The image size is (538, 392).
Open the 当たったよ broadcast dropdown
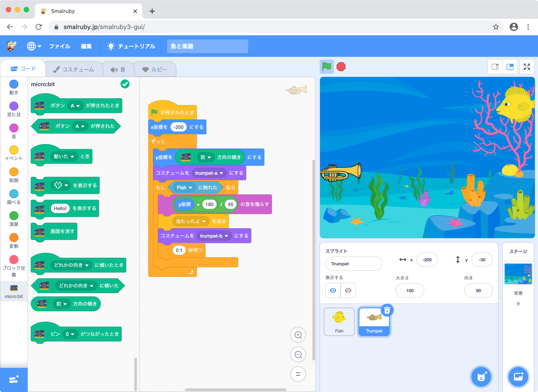point(191,221)
